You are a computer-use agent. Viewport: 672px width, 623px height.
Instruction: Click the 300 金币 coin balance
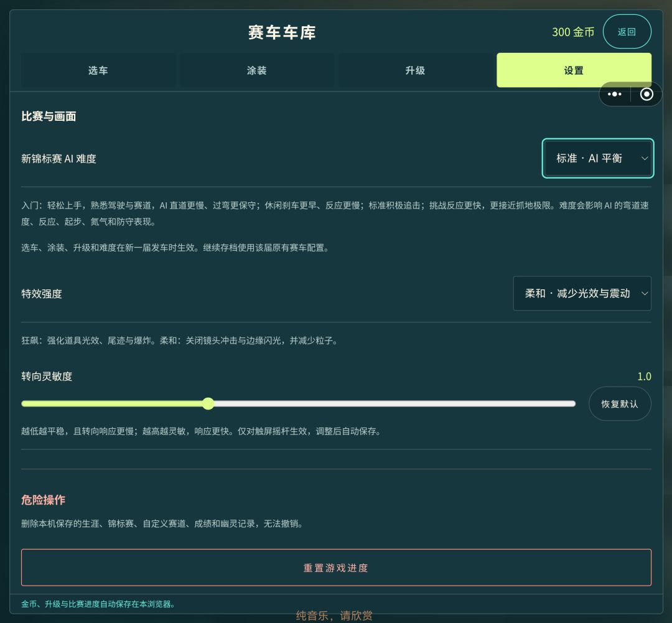point(573,32)
